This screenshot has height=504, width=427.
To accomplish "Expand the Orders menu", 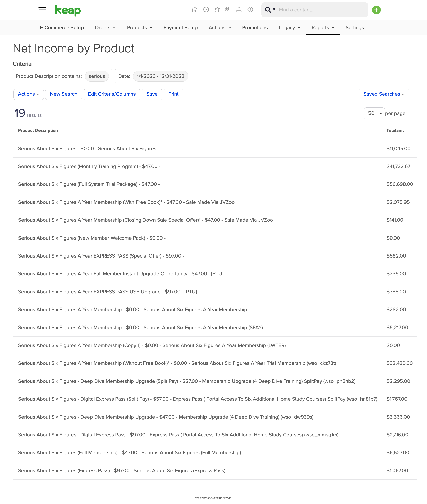I will point(105,28).
